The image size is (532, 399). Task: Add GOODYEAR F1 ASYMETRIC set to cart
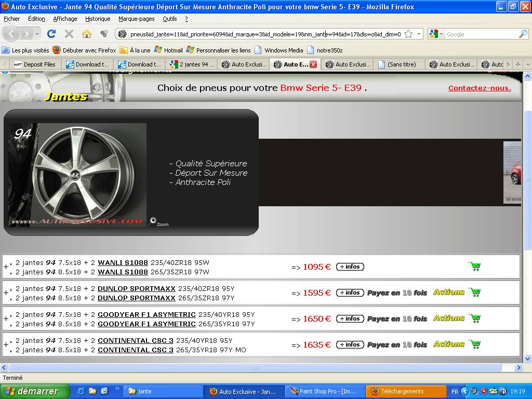(475, 318)
